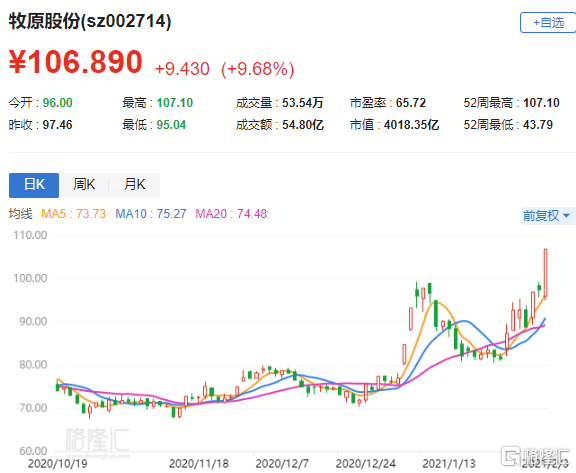The height and width of the screenshot is (473, 576).
Task: Click the current price ¥106.890
Action: pyautogui.click(x=76, y=61)
